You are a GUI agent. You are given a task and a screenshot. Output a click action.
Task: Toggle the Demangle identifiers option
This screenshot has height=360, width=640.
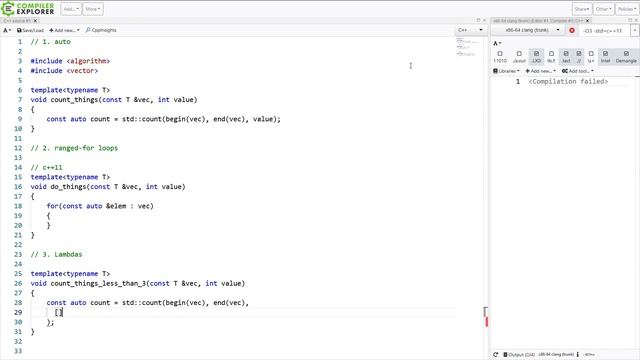tap(626, 57)
